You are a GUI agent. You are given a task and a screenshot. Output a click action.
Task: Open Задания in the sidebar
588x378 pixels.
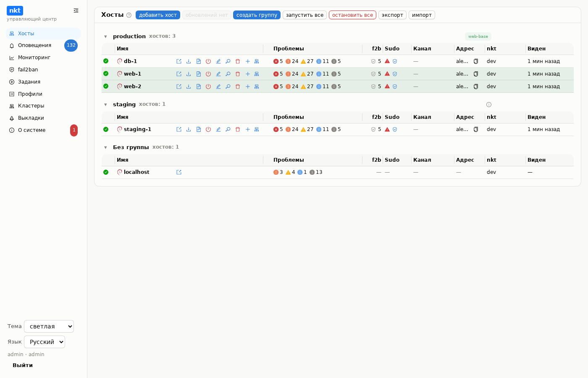coord(43,82)
